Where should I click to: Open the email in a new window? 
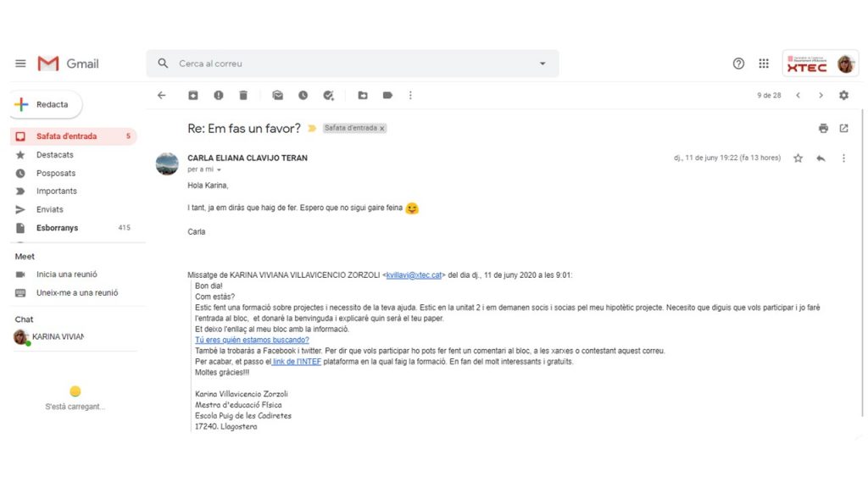tap(843, 129)
